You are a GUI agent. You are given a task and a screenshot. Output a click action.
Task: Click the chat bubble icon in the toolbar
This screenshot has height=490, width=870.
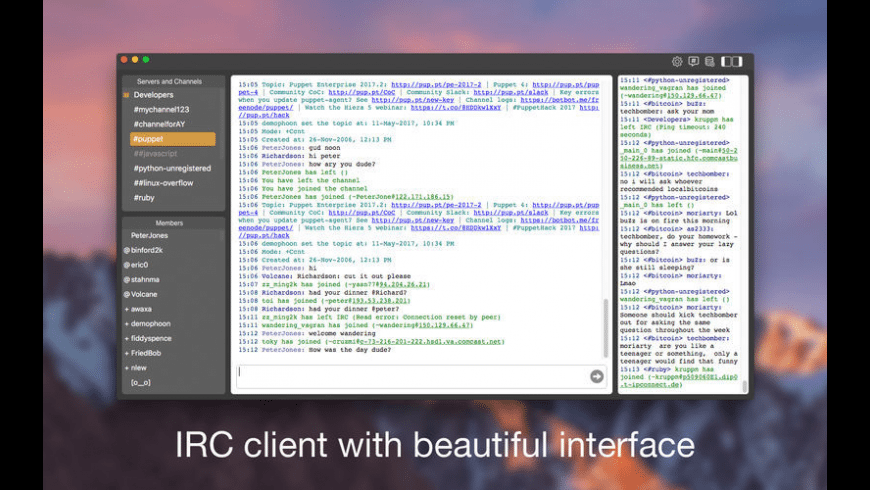tap(694, 61)
